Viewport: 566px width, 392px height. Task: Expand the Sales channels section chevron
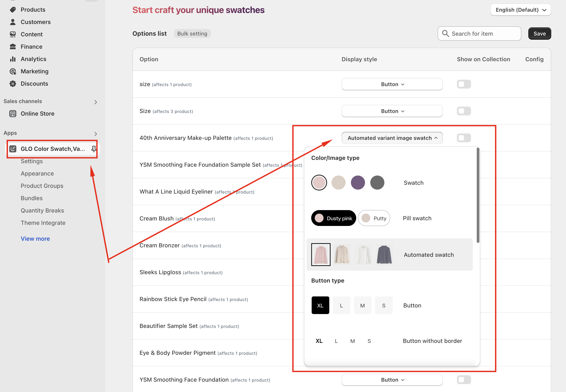(96, 102)
